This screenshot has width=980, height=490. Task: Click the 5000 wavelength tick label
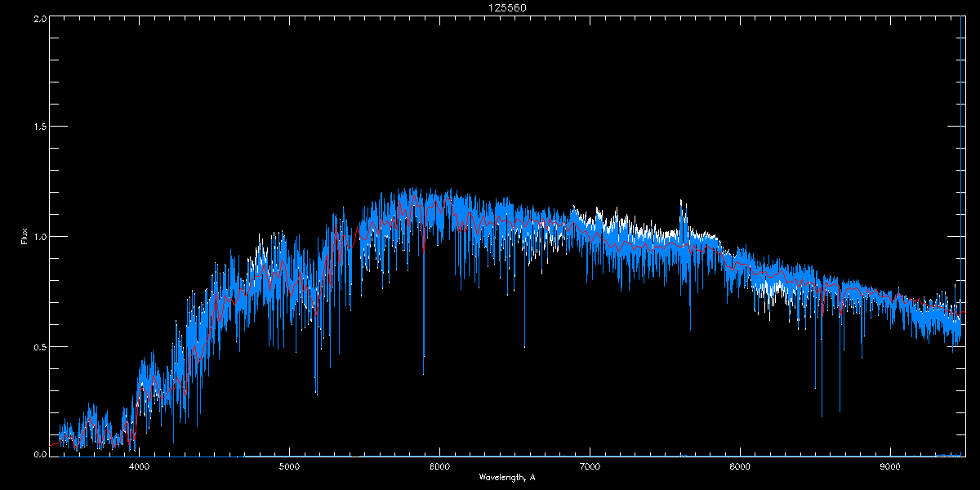tap(289, 467)
